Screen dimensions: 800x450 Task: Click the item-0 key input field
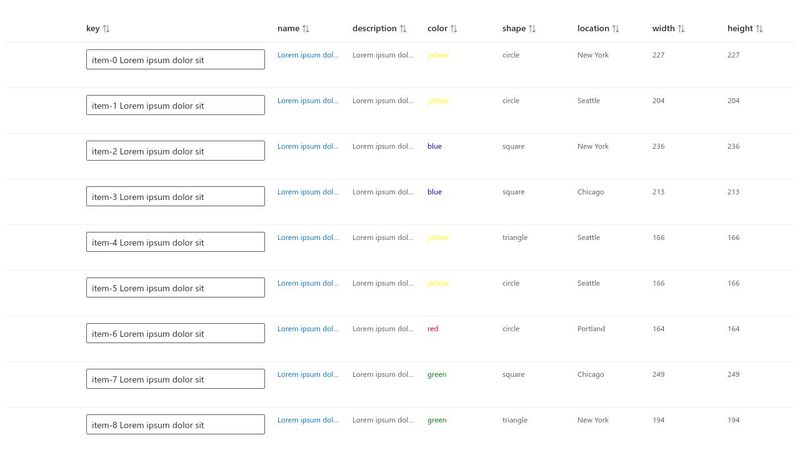pyautogui.click(x=175, y=60)
